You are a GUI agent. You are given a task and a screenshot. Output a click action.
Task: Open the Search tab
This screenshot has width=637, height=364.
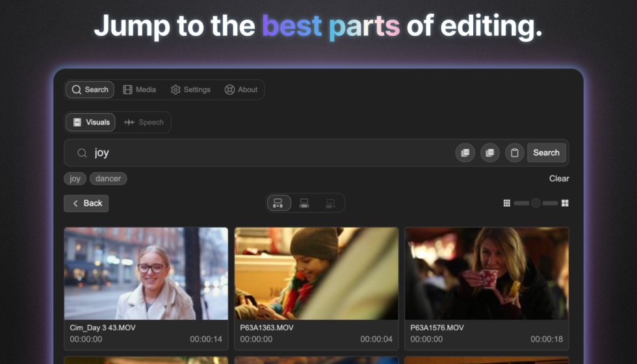(90, 90)
